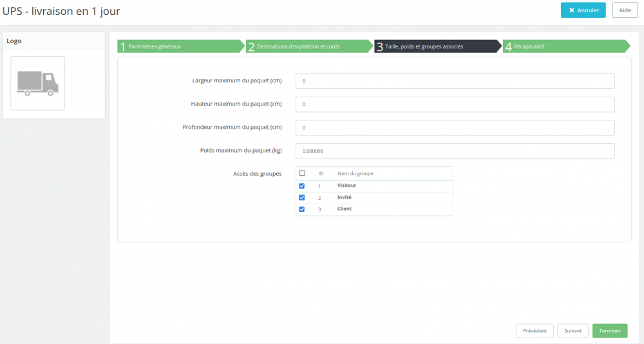Go to step 2 Destinations d'expédition et coûts
Image resolution: width=644 pixels, height=344 pixels.
[x=309, y=46]
